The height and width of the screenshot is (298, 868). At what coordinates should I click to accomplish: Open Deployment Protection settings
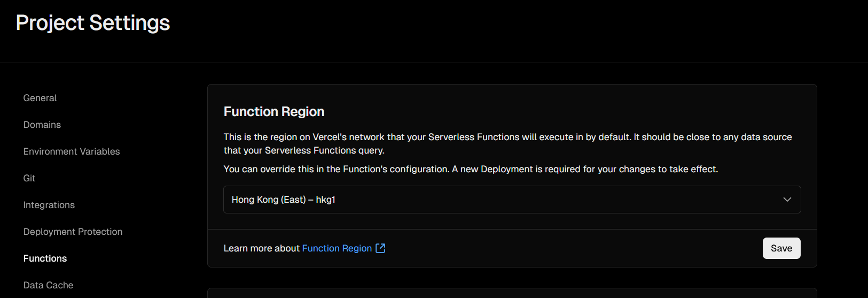73,232
